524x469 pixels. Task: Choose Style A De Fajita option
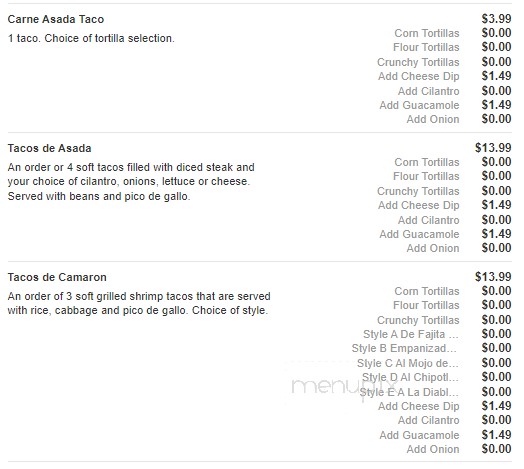point(411,334)
